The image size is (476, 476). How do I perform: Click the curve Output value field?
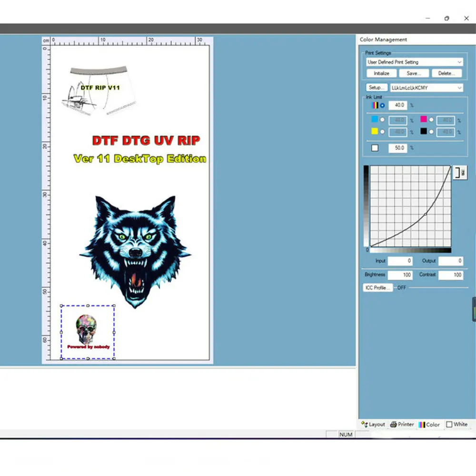tap(451, 261)
